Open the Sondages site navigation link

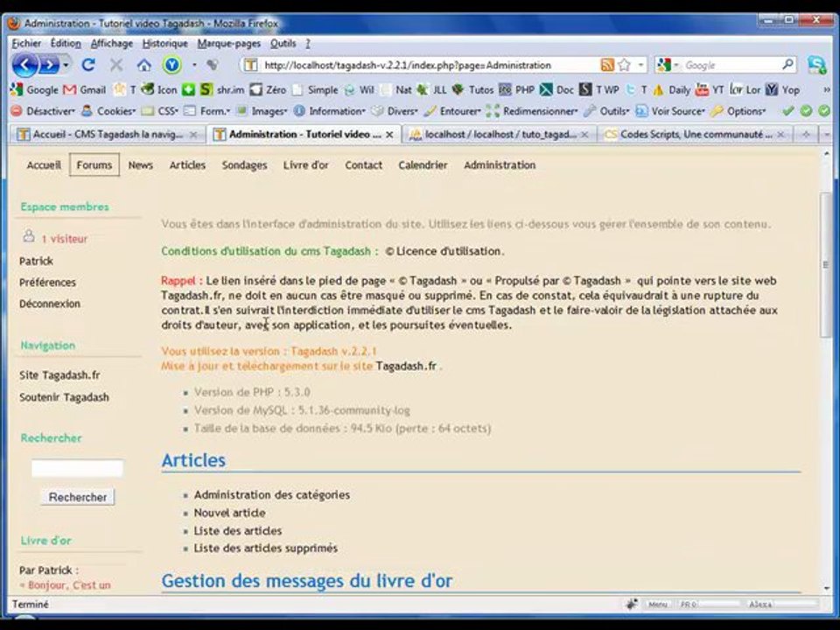244,165
